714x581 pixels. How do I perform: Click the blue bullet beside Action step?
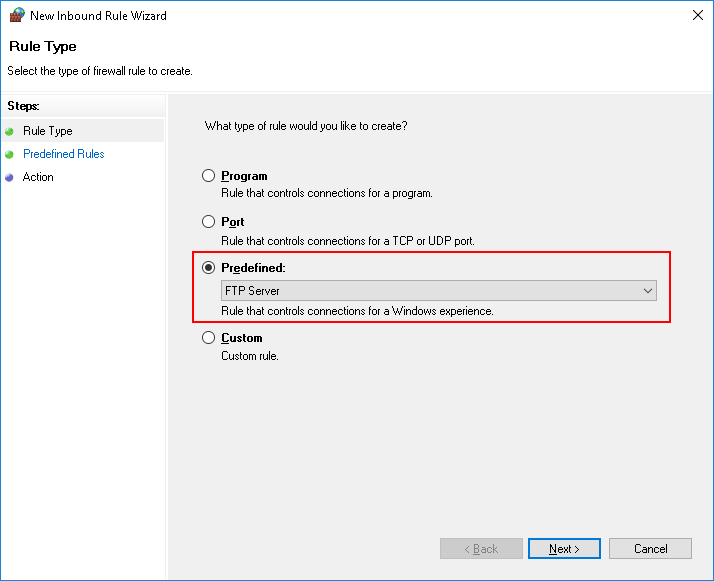10,177
